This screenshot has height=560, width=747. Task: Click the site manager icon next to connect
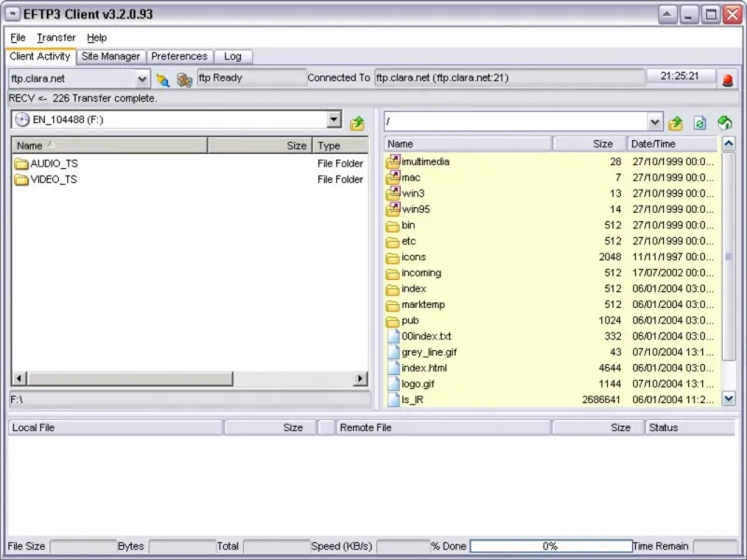click(184, 79)
